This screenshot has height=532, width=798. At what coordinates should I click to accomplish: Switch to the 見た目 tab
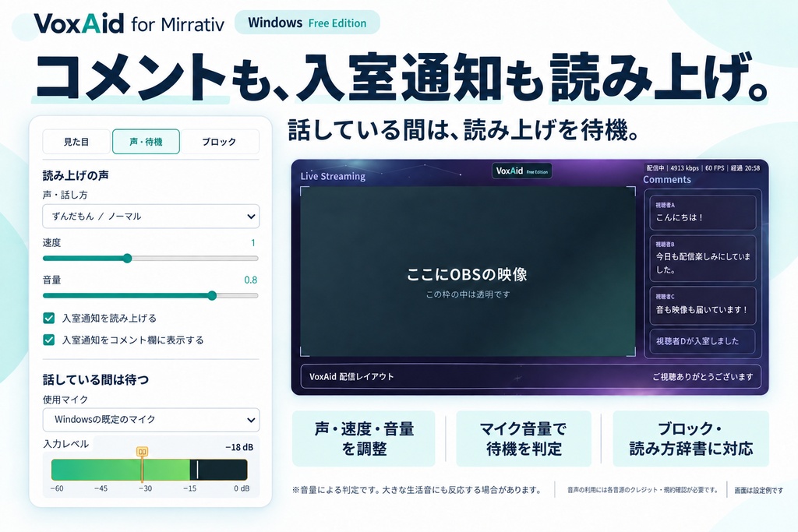coord(76,142)
